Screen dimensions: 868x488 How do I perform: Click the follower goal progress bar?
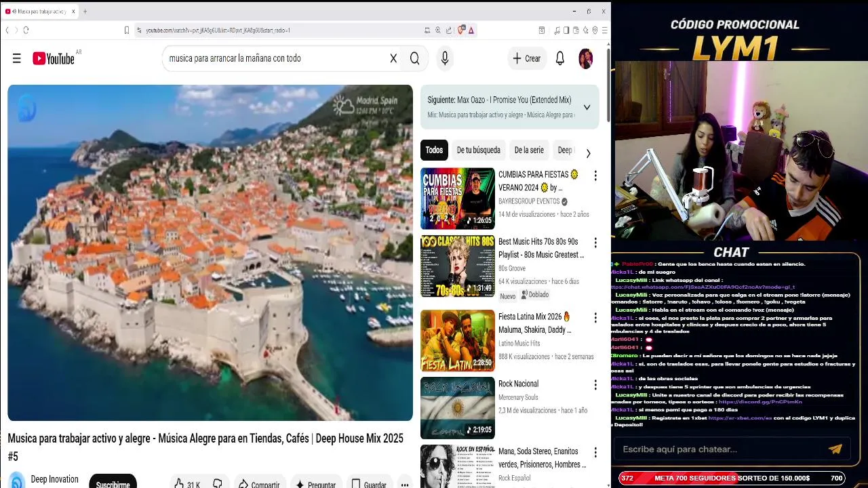[732, 478]
